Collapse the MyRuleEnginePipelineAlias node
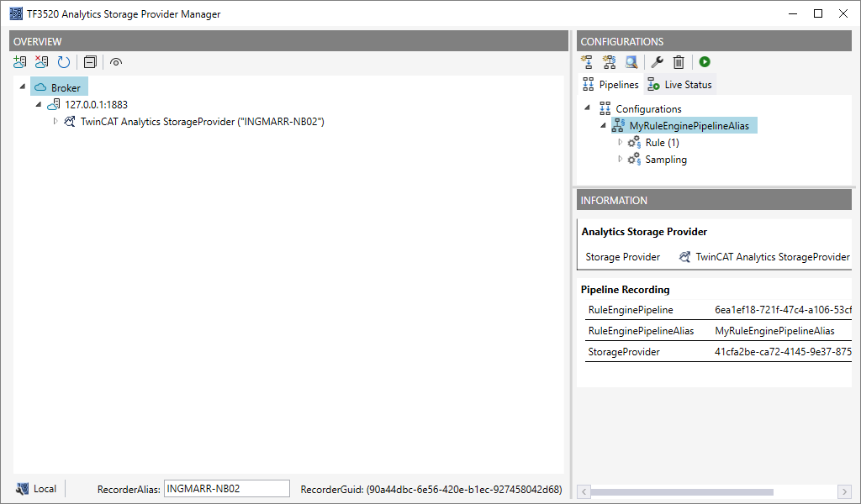The height and width of the screenshot is (504, 861). click(604, 125)
